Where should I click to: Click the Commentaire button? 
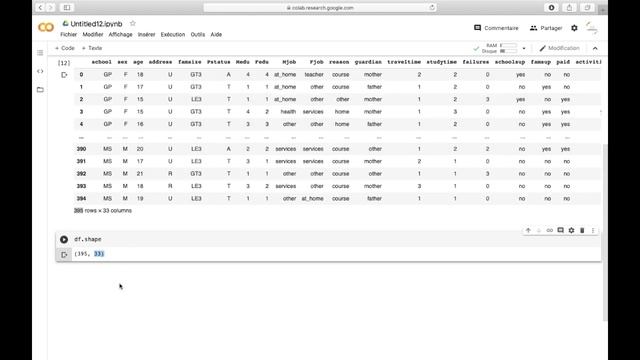pyautogui.click(x=496, y=28)
